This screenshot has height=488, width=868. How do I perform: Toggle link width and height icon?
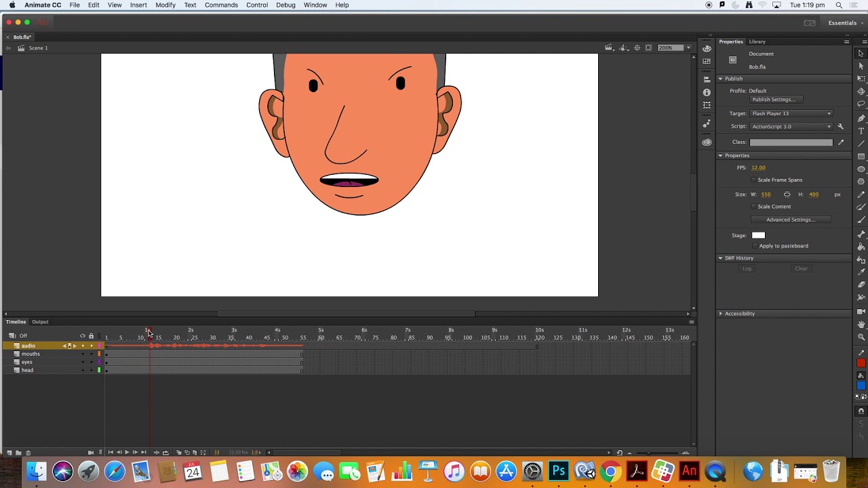(x=787, y=195)
